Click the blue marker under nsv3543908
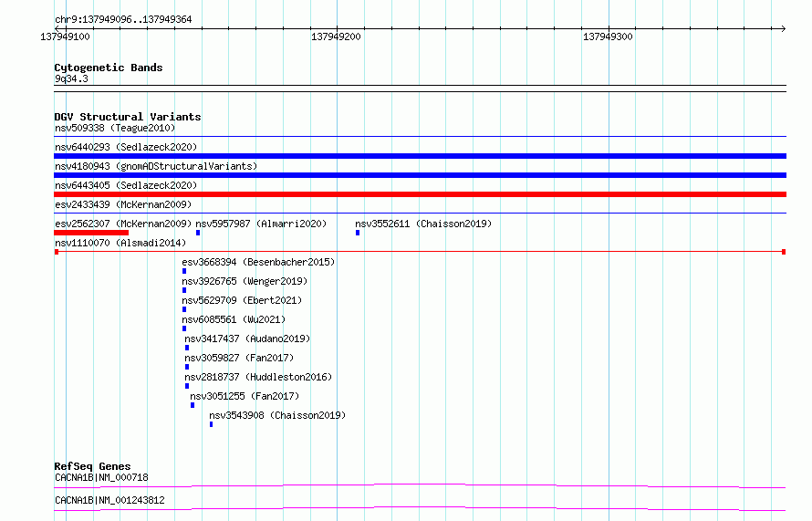The width and height of the screenshot is (812, 521). [x=211, y=424]
